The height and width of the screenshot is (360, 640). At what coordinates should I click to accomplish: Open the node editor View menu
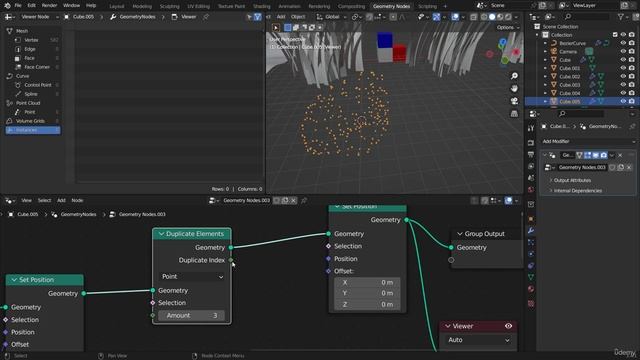(x=27, y=200)
